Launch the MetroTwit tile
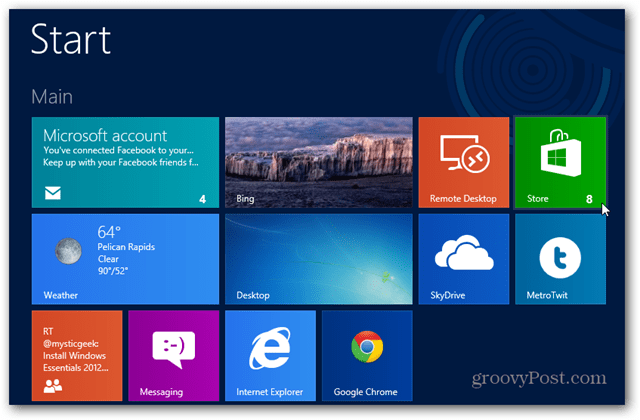This screenshot has height=420, width=640. (560, 259)
